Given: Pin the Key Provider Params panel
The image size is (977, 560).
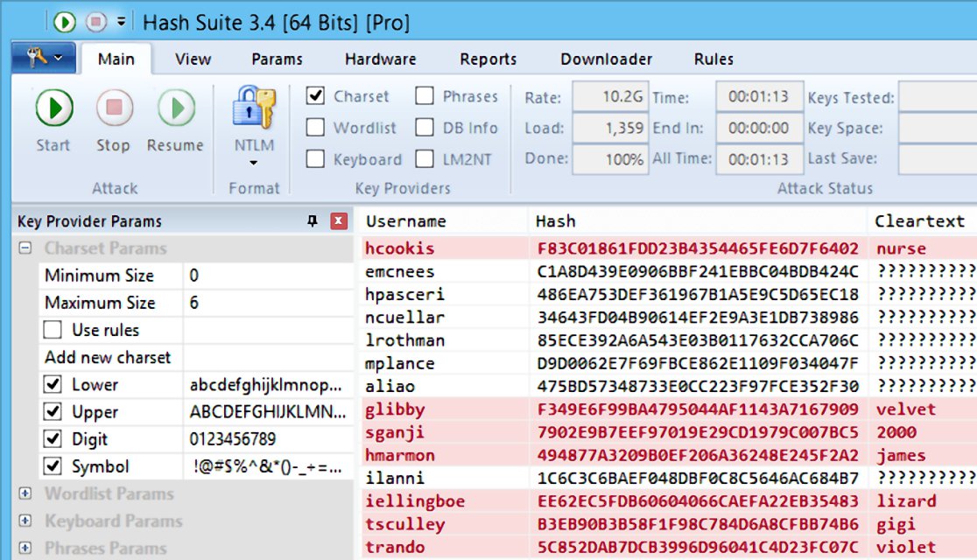Looking at the screenshot, I should tap(313, 221).
